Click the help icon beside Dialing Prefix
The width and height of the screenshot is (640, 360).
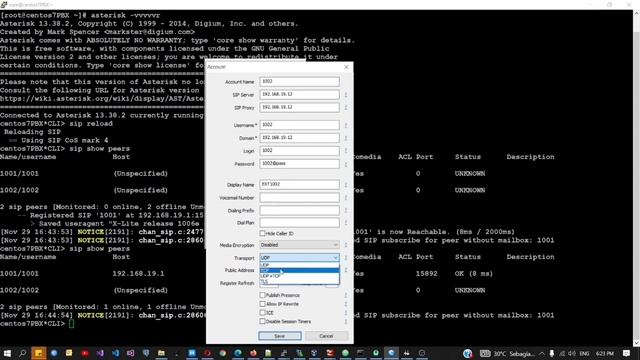tap(346, 211)
